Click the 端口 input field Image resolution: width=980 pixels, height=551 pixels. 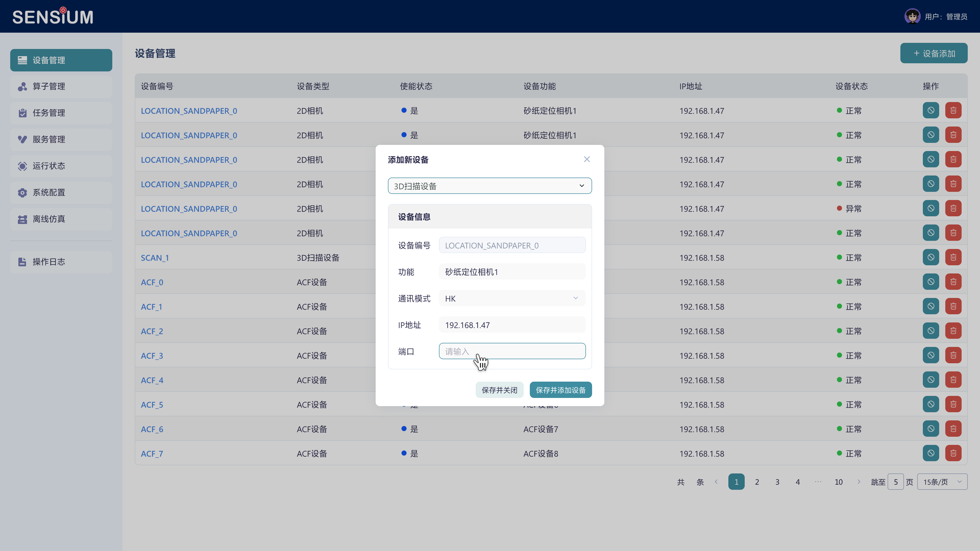pyautogui.click(x=512, y=351)
